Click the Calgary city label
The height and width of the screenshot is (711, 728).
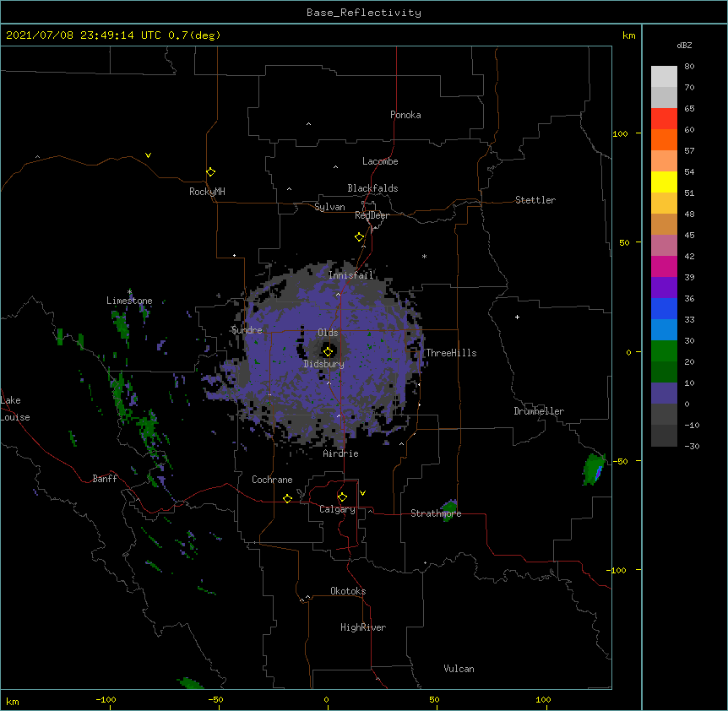[337, 509]
